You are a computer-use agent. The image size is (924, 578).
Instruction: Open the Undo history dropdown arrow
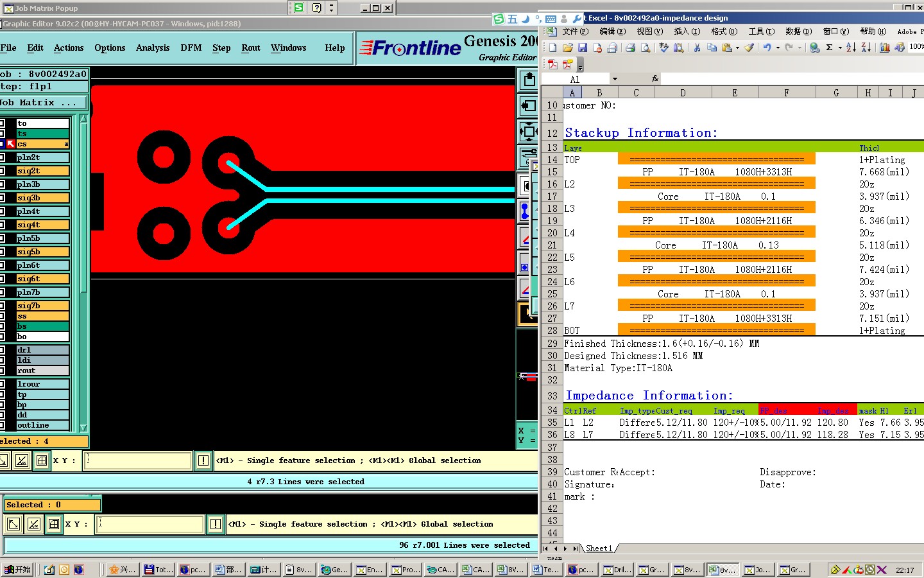click(x=778, y=48)
